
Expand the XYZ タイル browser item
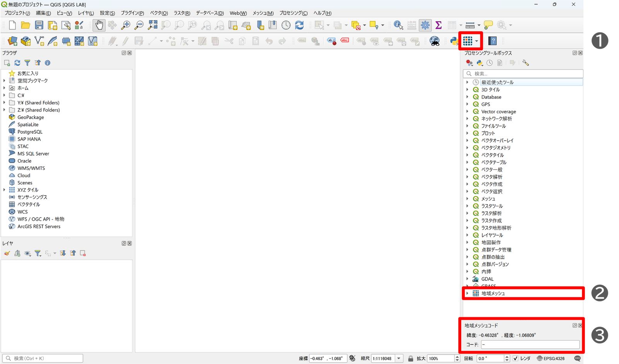click(4, 190)
